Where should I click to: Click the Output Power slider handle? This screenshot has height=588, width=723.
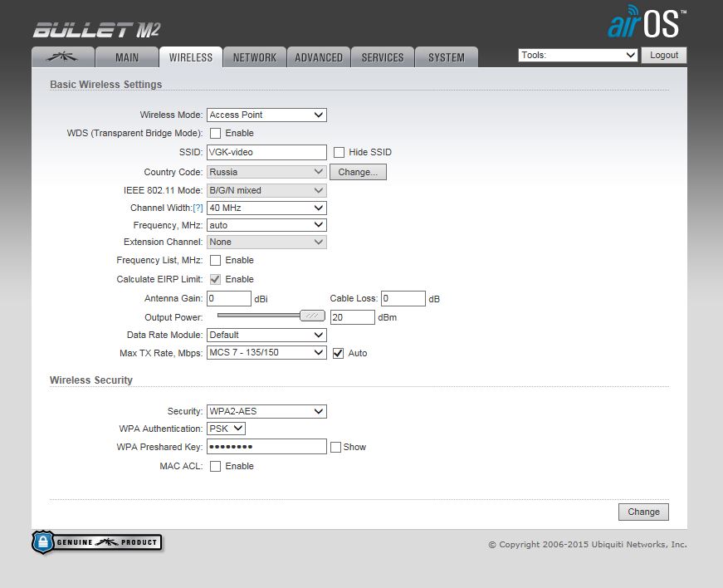pos(312,316)
